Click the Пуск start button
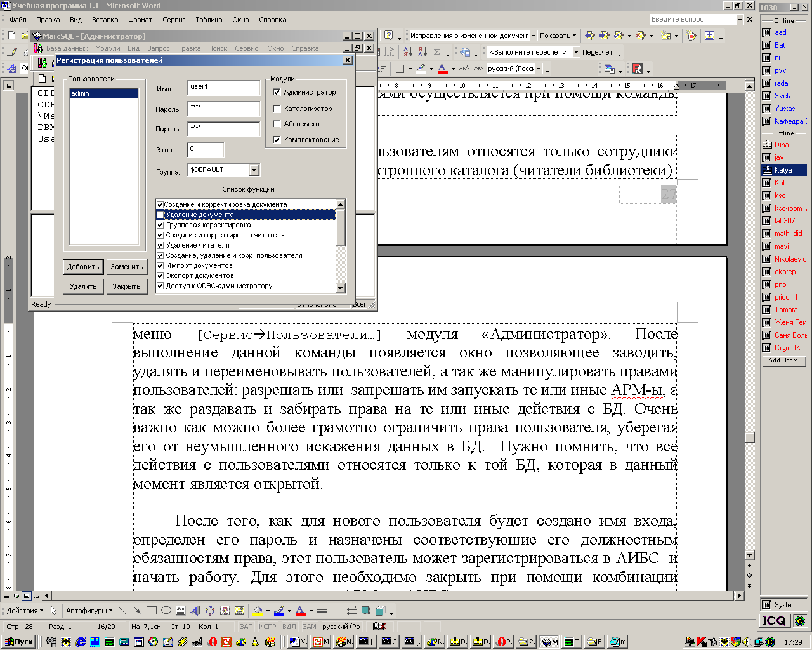This screenshot has height=650, width=812. (x=18, y=642)
